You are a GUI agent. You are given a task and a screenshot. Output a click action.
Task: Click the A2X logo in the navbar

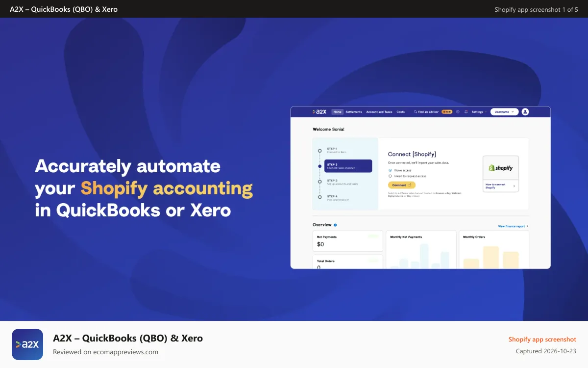[x=319, y=112]
